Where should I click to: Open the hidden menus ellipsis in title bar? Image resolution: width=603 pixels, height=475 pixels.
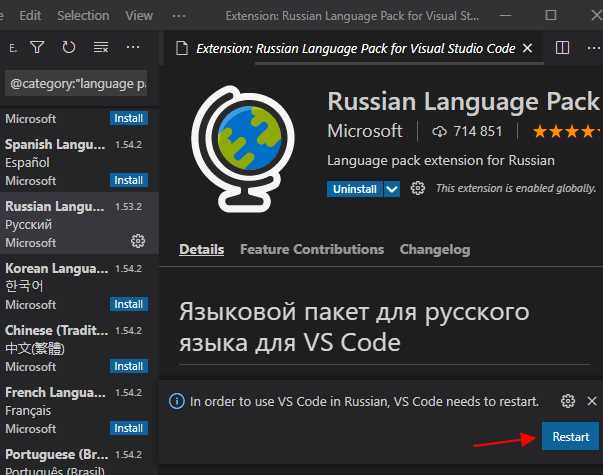(179, 16)
